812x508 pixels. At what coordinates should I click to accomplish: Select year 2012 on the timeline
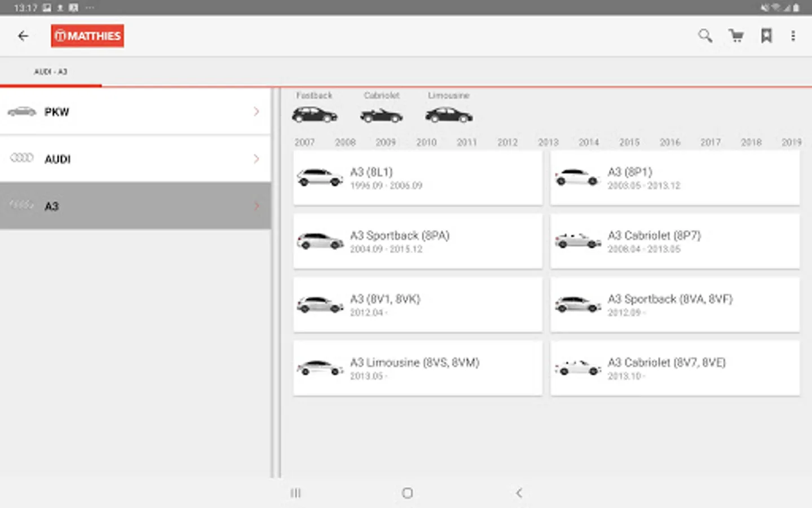tap(507, 142)
